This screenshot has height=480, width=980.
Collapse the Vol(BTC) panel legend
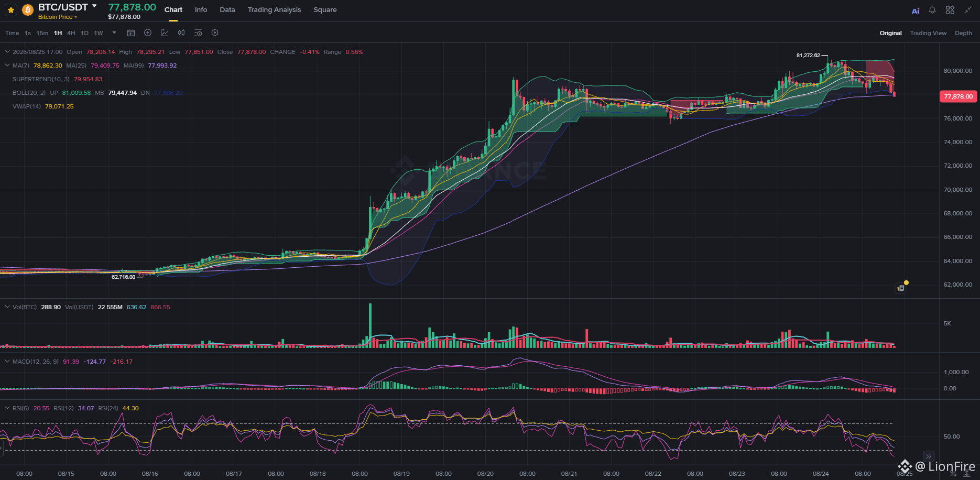click(7, 307)
